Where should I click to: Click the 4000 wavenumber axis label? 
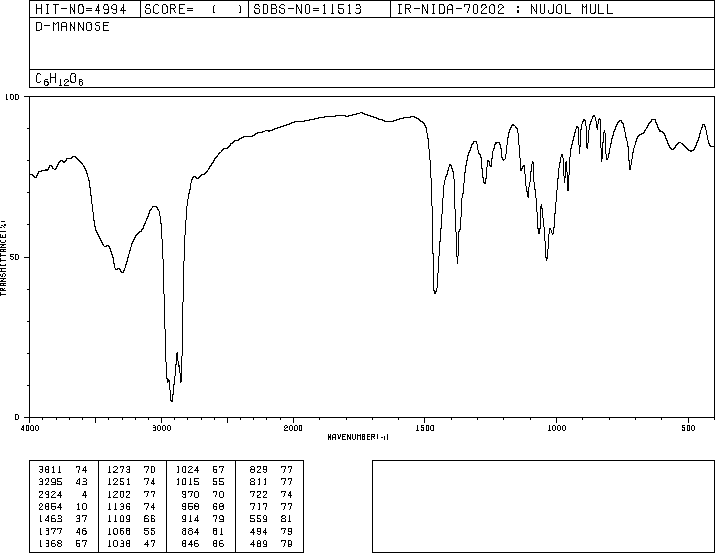tap(30, 428)
